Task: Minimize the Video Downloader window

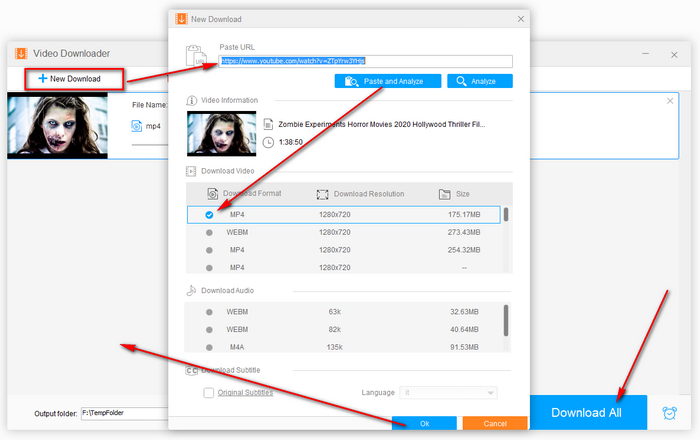Action: click(x=645, y=54)
